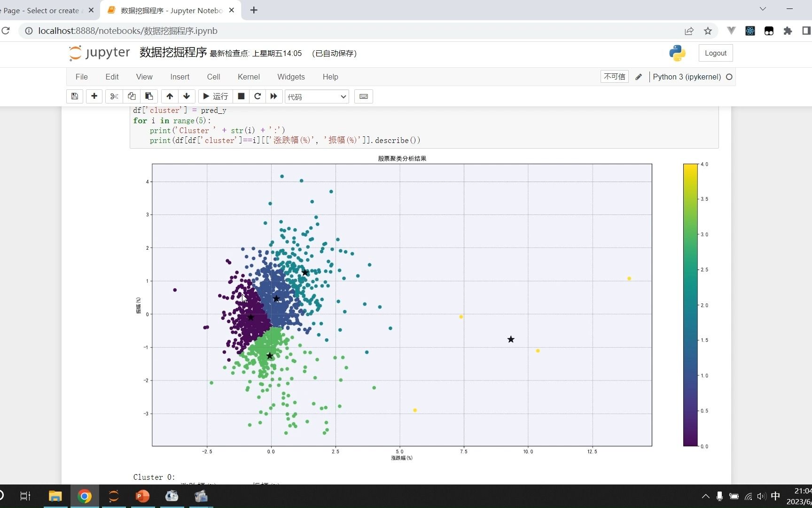812x508 pixels.
Task: Open the View menu
Action: tap(144, 77)
